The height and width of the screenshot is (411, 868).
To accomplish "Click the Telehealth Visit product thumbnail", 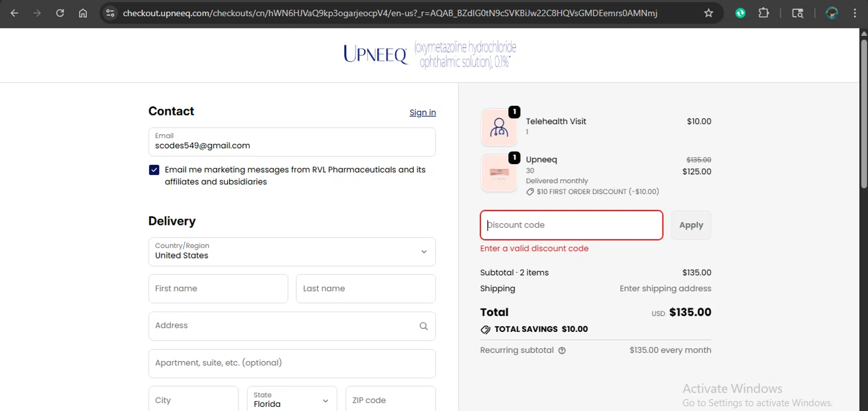I will (x=499, y=127).
